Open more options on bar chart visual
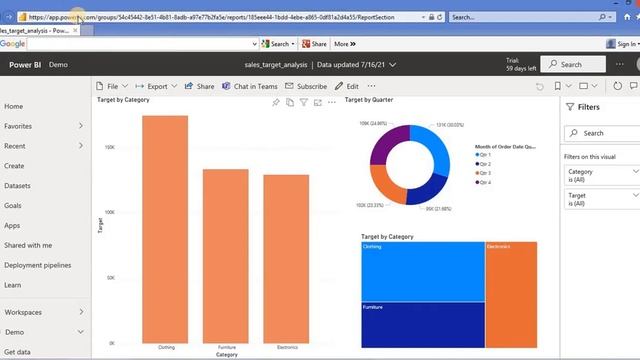This screenshot has width=640, height=360. (332, 102)
